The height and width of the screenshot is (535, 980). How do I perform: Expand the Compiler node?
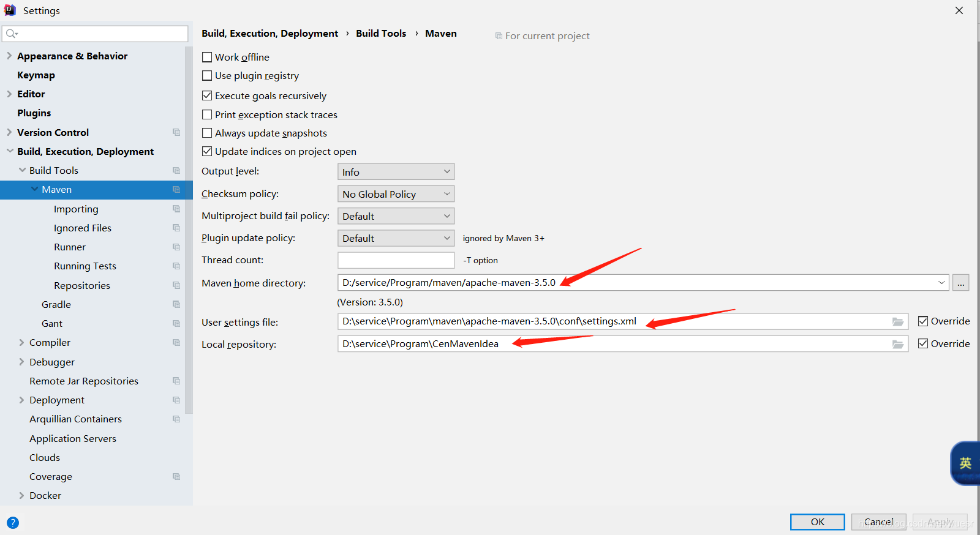click(x=21, y=342)
